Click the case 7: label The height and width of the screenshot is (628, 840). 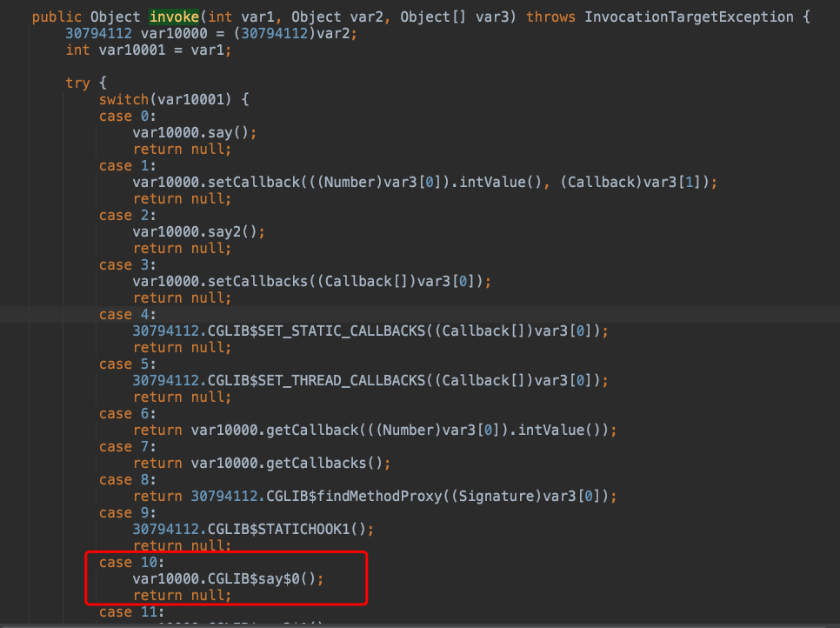click(x=128, y=447)
